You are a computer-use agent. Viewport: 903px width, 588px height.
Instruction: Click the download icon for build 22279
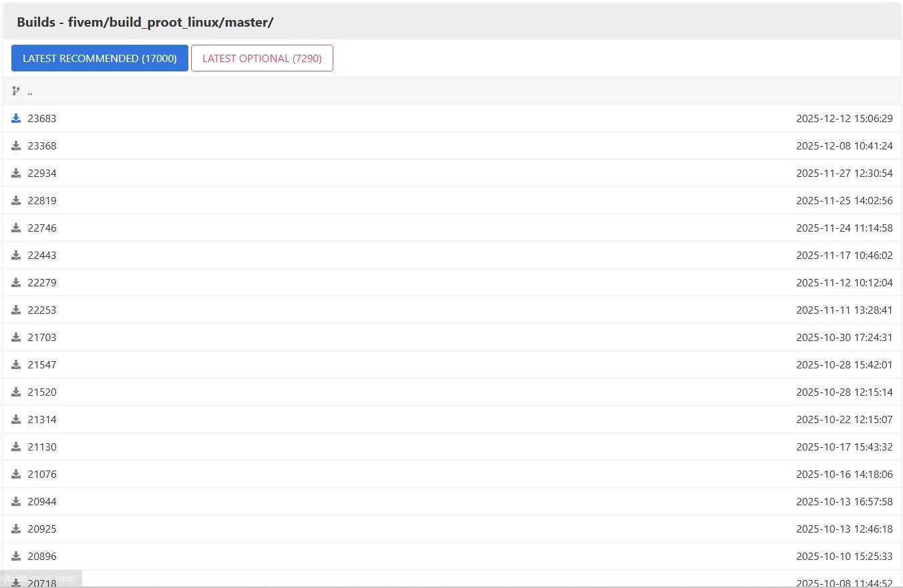[x=16, y=282]
